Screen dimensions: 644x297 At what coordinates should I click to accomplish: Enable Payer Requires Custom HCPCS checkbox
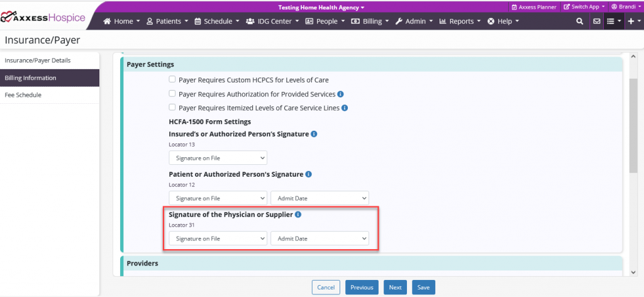click(x=172, y=80)
